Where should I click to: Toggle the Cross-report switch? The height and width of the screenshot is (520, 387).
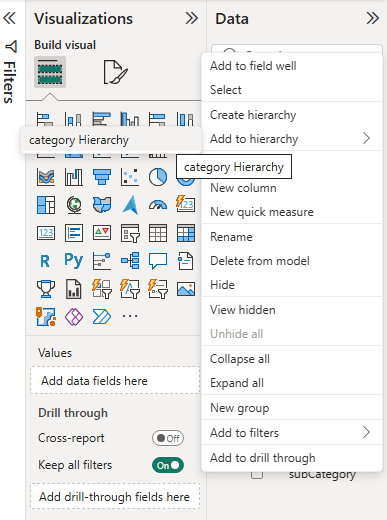pos(168,438)
